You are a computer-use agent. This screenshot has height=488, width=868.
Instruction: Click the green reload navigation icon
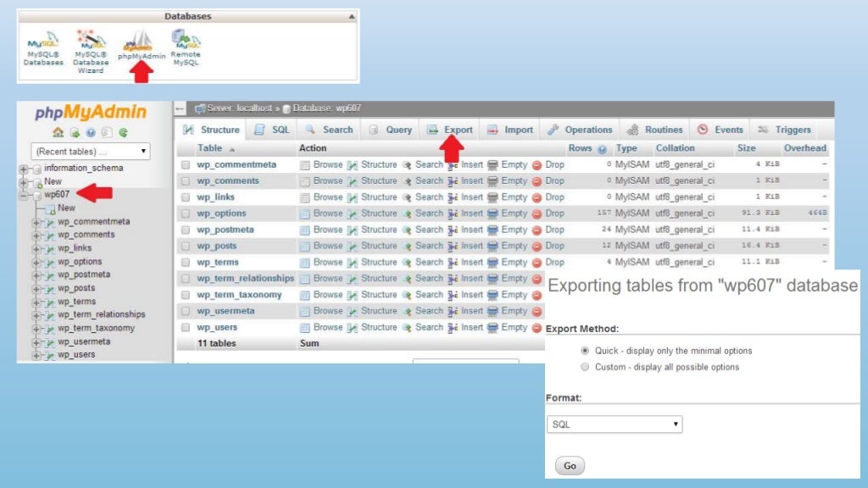click(123, 133)
